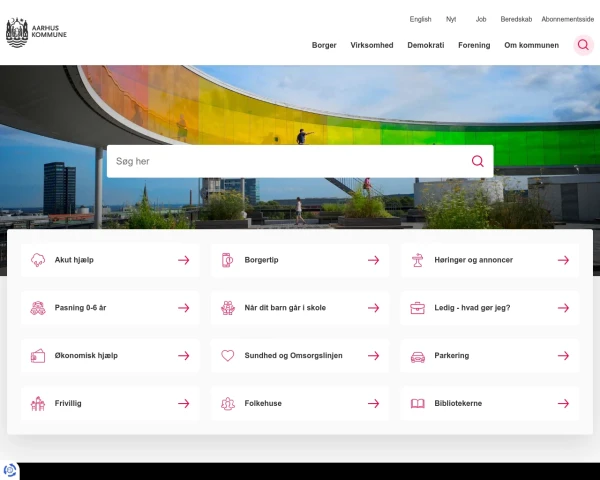Click the arrow on the Parkering card

click(x=563, y=356)
